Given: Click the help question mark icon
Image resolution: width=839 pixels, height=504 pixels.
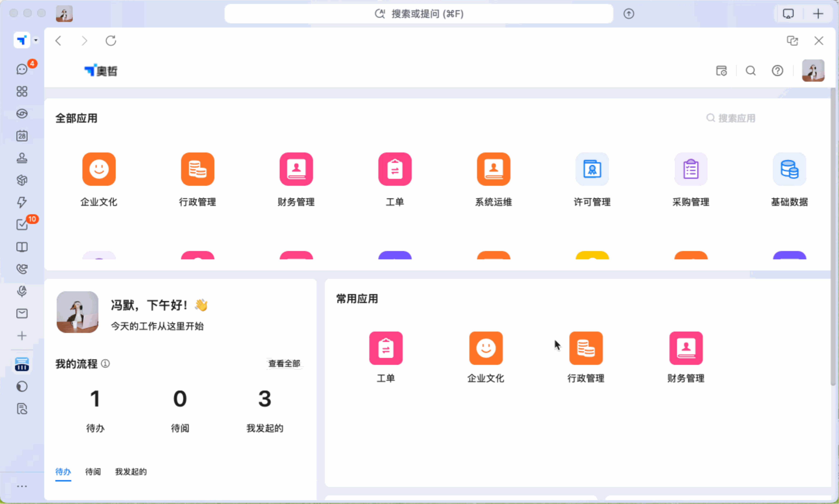Looking at the screenshot, I should tap(777, 71).
